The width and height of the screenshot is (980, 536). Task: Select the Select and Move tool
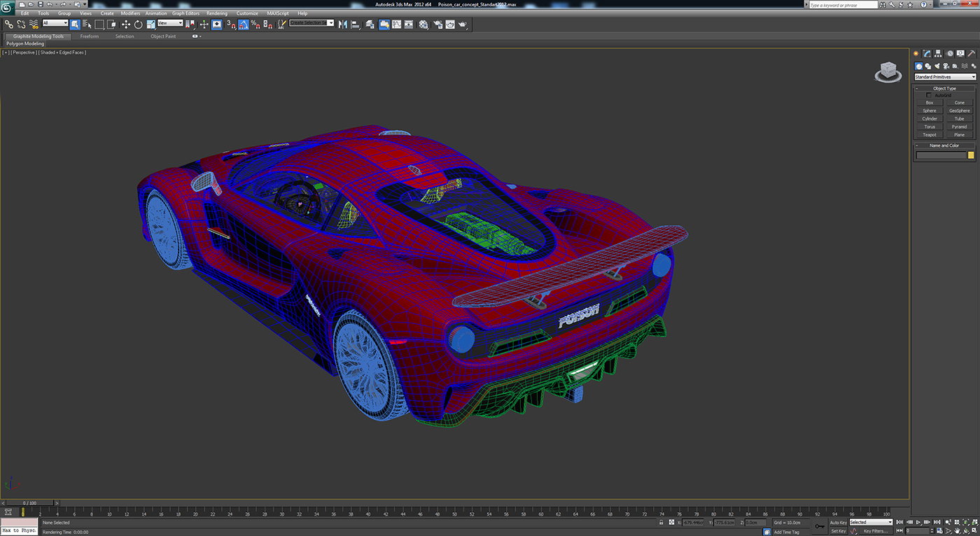tap(127, 24)
